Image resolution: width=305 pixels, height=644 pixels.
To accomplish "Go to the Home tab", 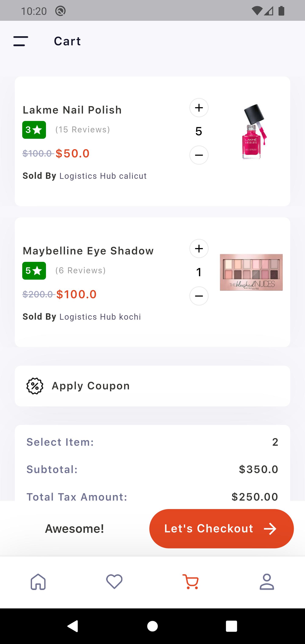I will pos(38,582).
